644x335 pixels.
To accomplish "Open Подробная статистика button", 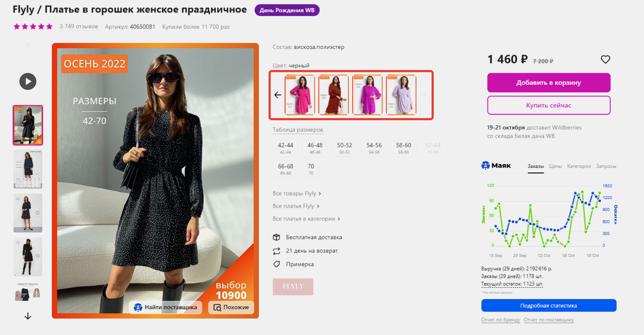I will click(x=549, y=305).
